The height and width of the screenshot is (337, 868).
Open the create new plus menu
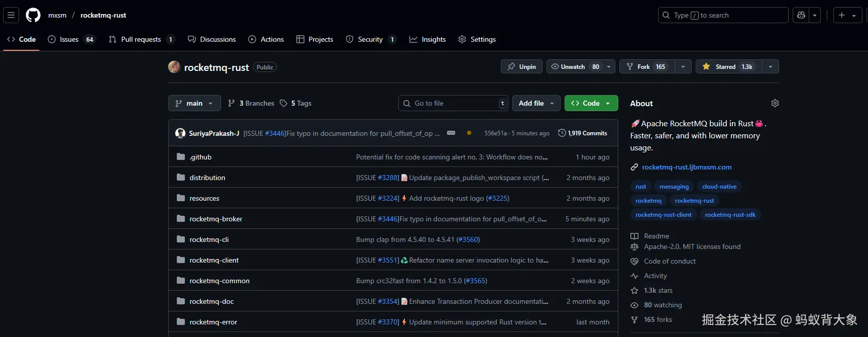click(x=847, y=15)
